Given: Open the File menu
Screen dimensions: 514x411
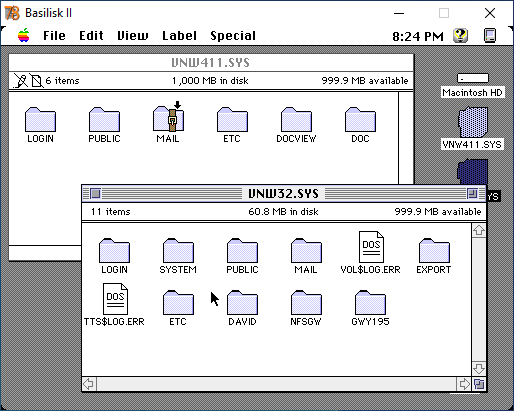Looking at the screenshot, I should click(54, 36).
